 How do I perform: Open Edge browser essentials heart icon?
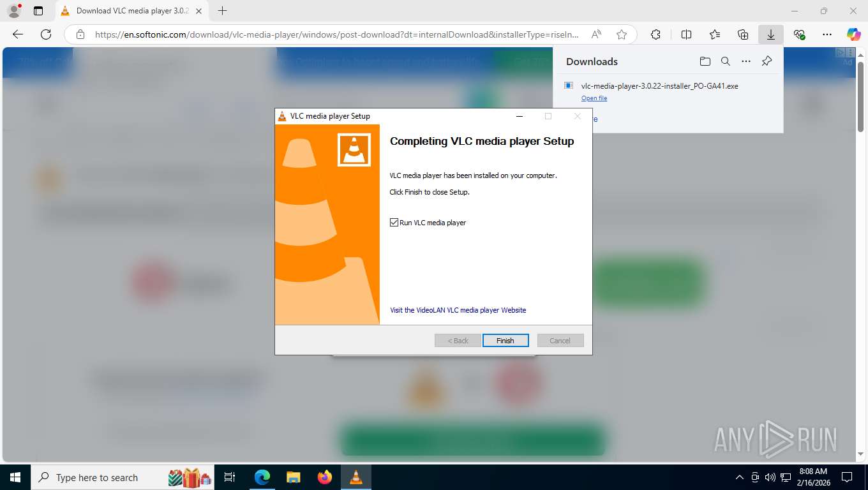pos(799,34)
